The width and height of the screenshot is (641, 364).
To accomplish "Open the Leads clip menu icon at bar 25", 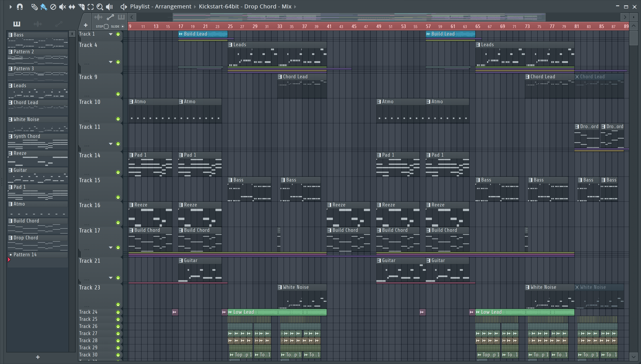I will coord(230,44).
